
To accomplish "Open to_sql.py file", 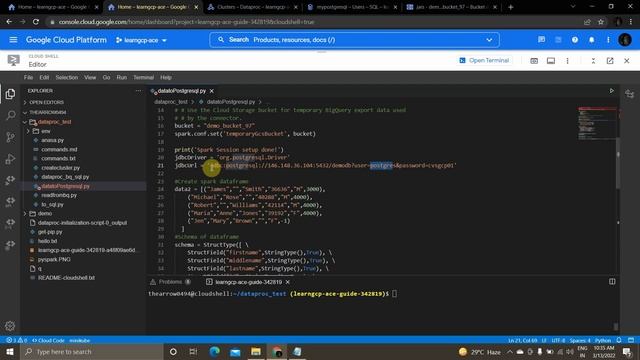I will tap(52, 204).
